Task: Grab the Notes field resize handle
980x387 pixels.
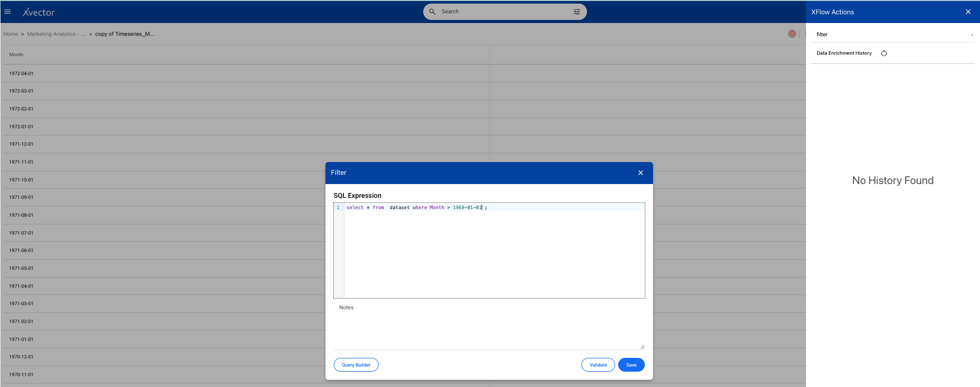Action: (x=642, y=347)
